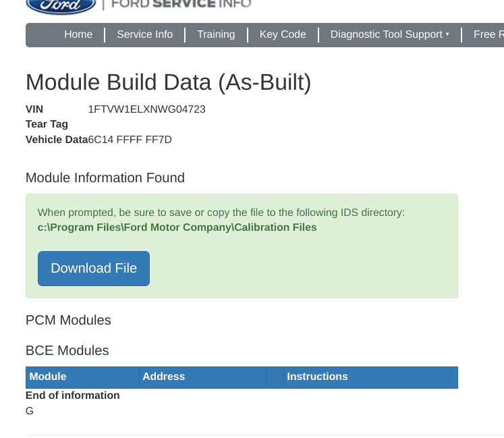Go to Service Info in navigation bar
The height and width of the screenshot is (438, 504).
pyautogui.click(x=144, y=34)
